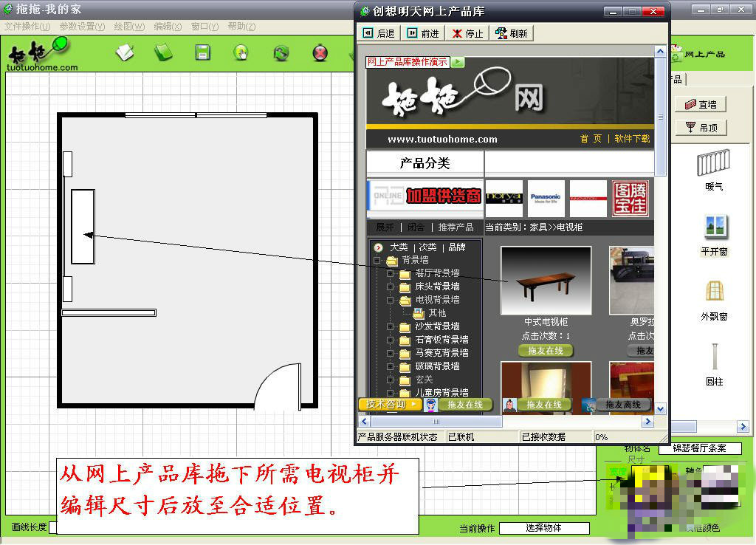Click the 后退 back button in product library
This screenshot has height=545, width=756.
(379, 33)
